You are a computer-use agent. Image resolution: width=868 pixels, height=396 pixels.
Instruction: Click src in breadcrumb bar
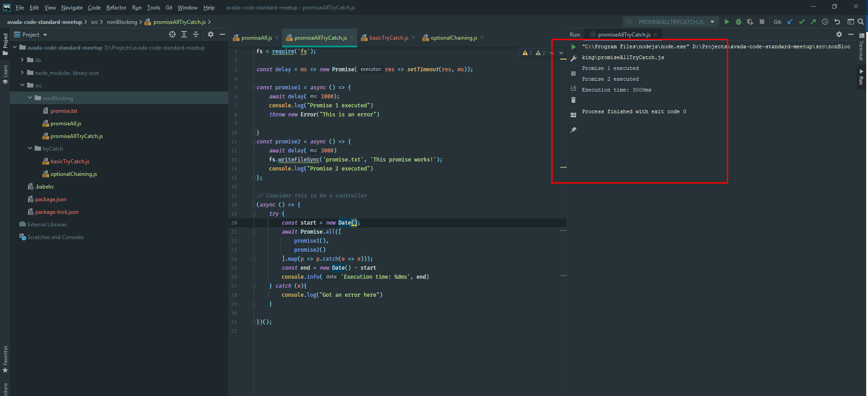click(x=94, y=22)
